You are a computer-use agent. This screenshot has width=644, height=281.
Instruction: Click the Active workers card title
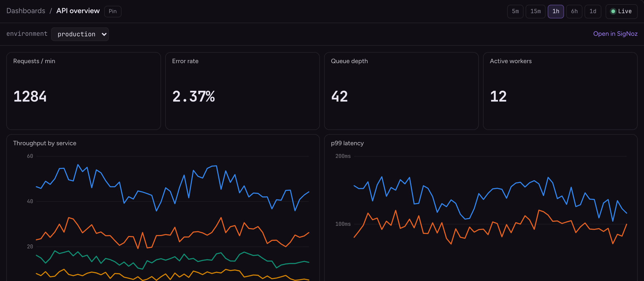tap(511, 61)
